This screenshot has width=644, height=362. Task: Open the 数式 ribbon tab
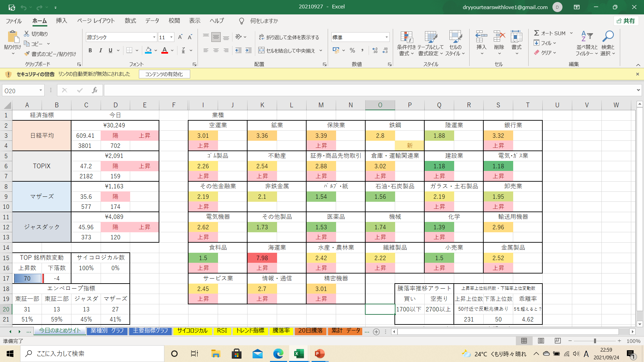pyautogui.click(x=130, y=21)
